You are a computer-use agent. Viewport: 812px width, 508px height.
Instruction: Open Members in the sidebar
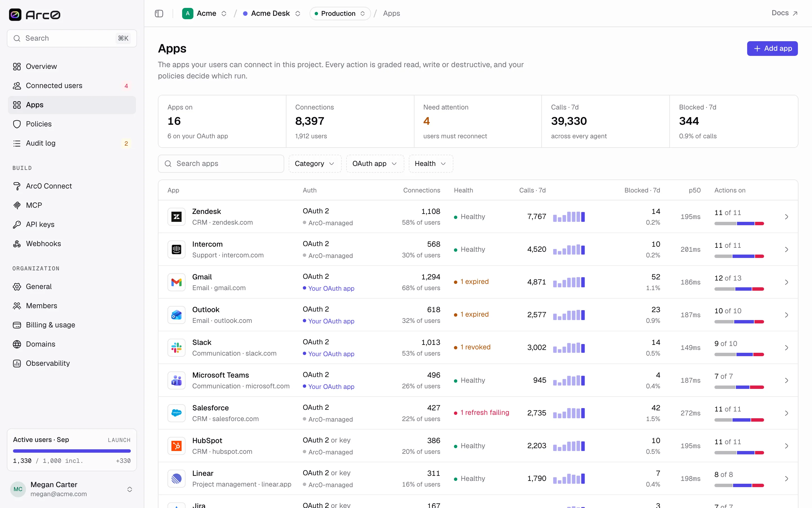[x=72, y=306]
